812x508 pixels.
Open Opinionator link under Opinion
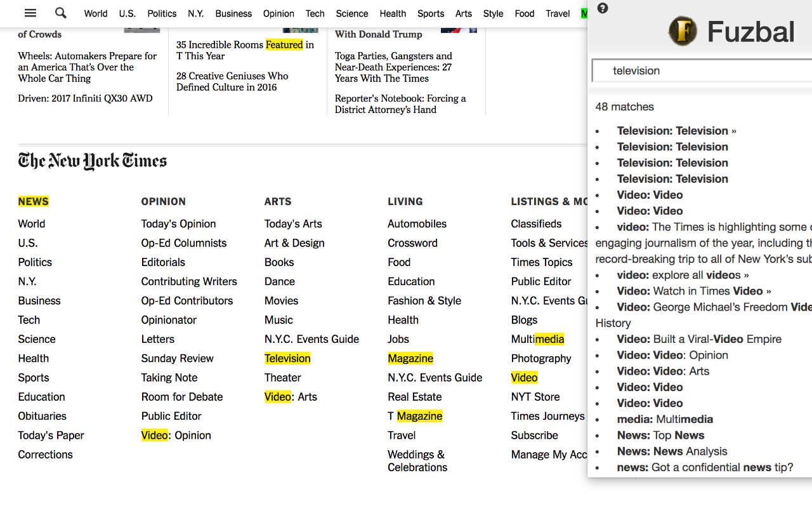(x=169, y=320)
